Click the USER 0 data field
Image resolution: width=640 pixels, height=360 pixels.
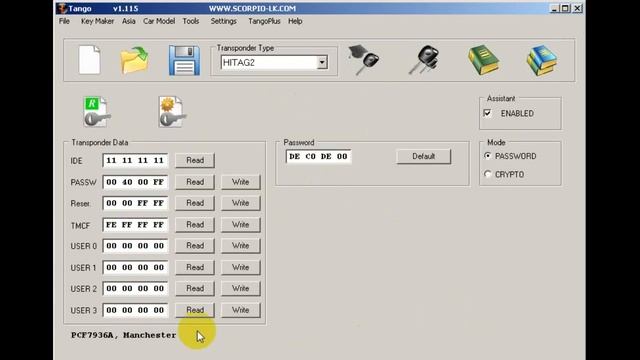pos(135,246)
